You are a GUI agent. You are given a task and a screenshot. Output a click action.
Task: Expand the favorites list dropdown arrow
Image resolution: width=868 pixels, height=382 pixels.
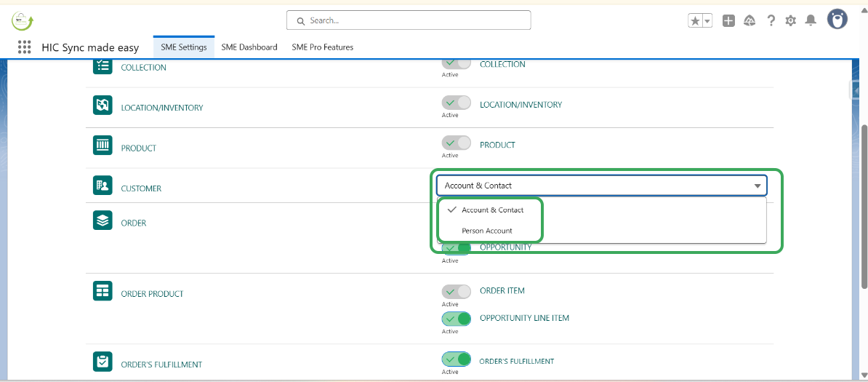[707, 21]
